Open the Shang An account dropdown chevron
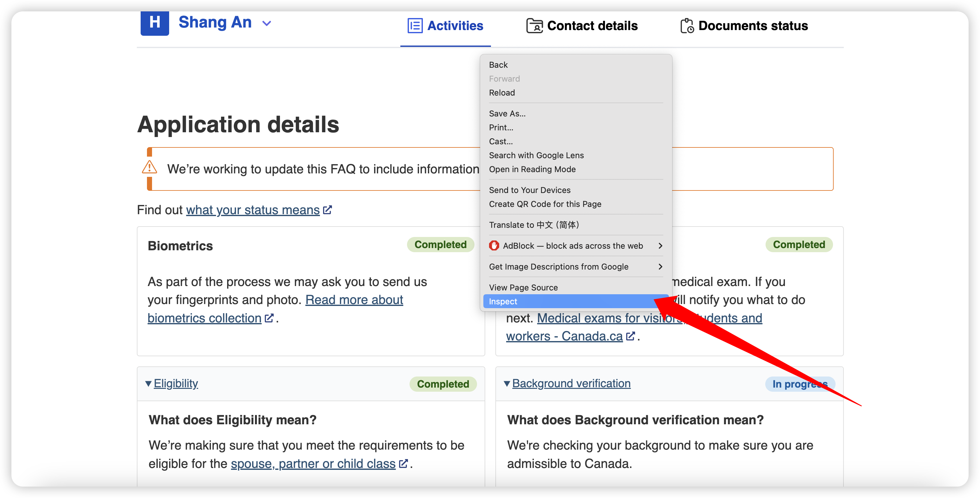The height and width of the screenshot is (498, 980). tap(267, 23)
